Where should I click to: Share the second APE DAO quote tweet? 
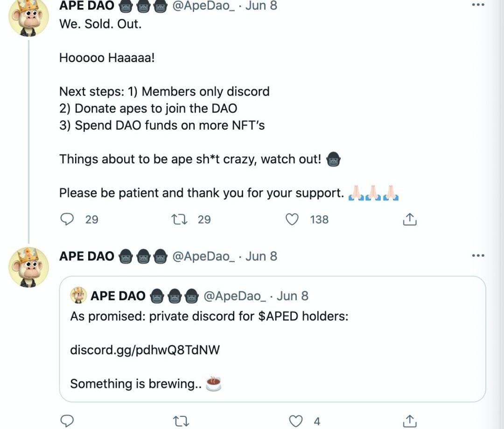[x=409, y=421]
